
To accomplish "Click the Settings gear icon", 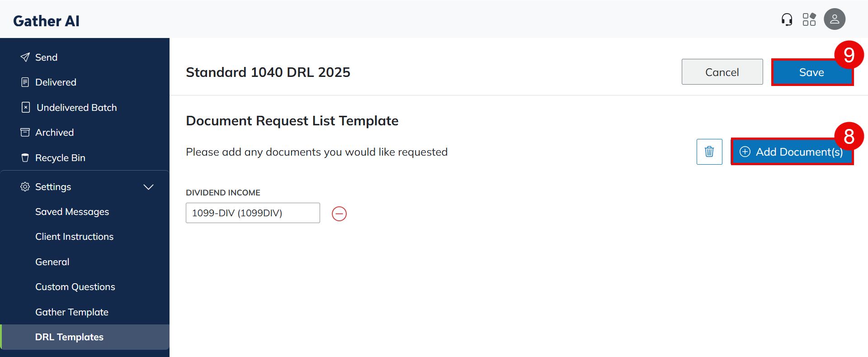I will point(25,187).
